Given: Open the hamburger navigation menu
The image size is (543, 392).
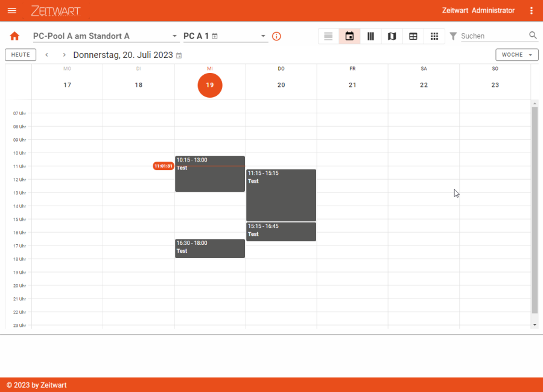Looking at the screenshot, I should click(x=12, y=11).
